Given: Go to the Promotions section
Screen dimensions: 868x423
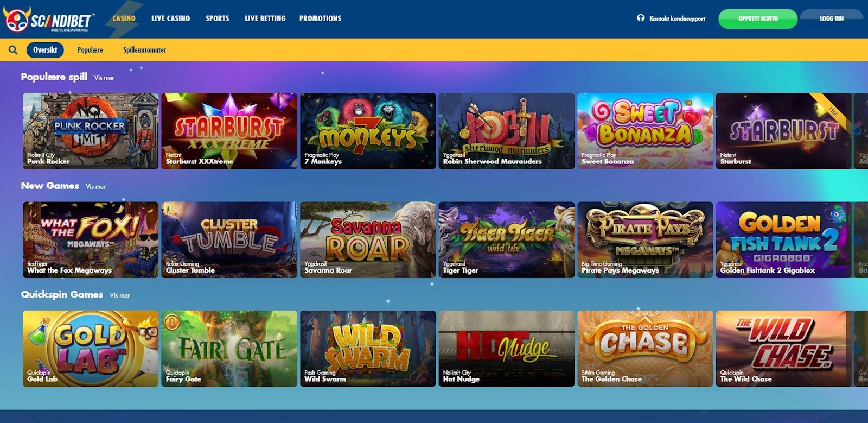Looking at the screenshot, I should tap(320, 18).
